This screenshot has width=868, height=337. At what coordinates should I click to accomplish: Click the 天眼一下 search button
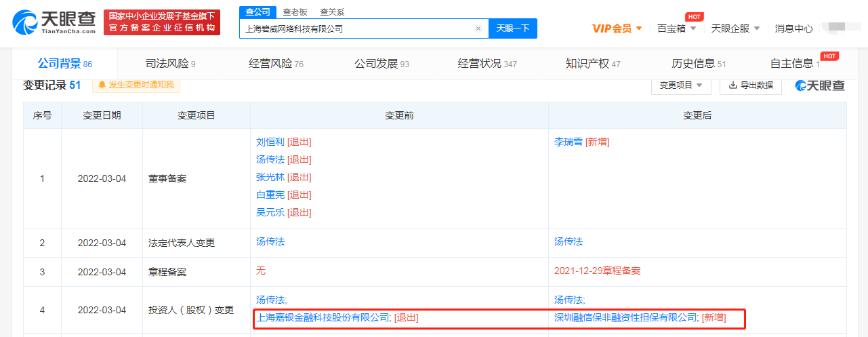[x=513, y=28]
